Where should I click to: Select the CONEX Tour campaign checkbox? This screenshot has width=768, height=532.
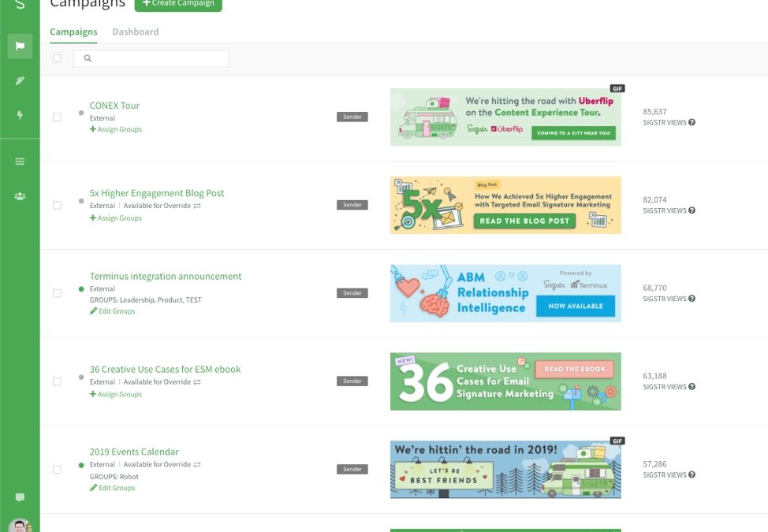(57, 117)
